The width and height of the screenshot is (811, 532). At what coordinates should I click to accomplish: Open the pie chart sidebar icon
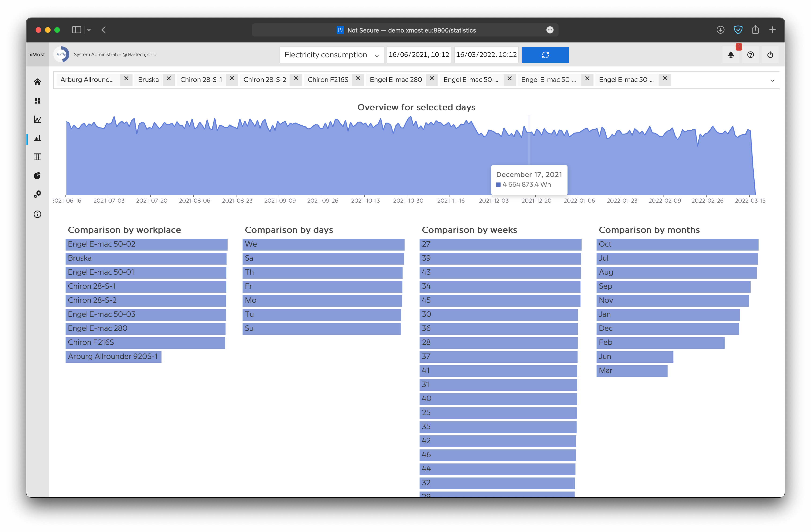37,175
